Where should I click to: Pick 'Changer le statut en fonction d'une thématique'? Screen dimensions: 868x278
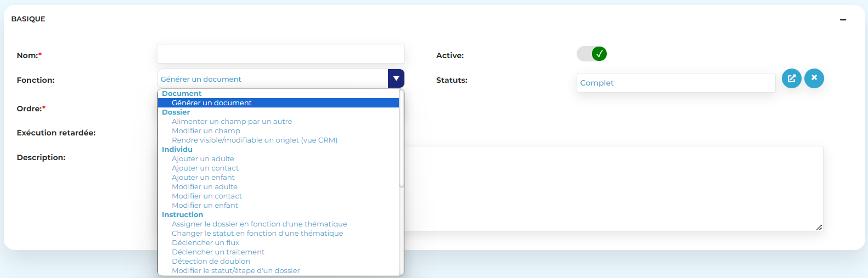257,234
